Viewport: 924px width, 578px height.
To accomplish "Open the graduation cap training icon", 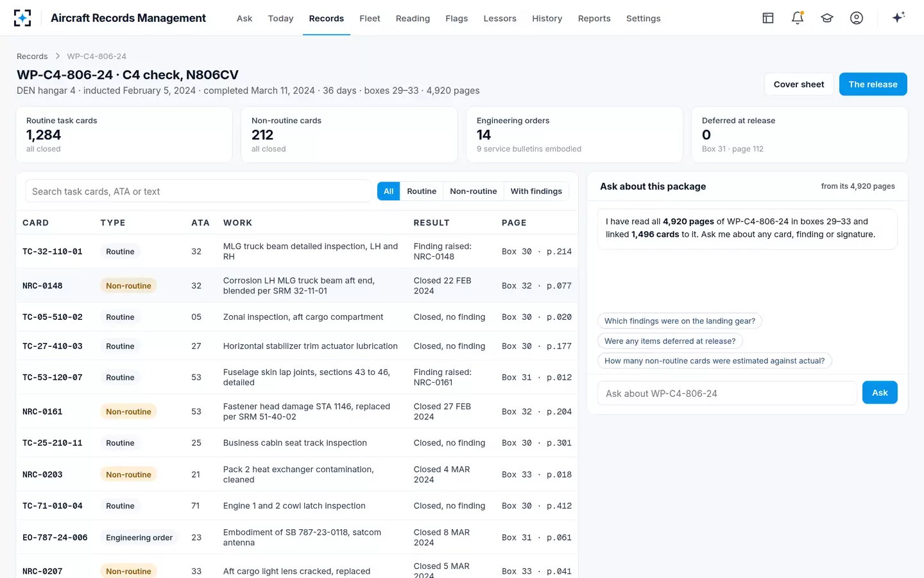I will point(827,18).
